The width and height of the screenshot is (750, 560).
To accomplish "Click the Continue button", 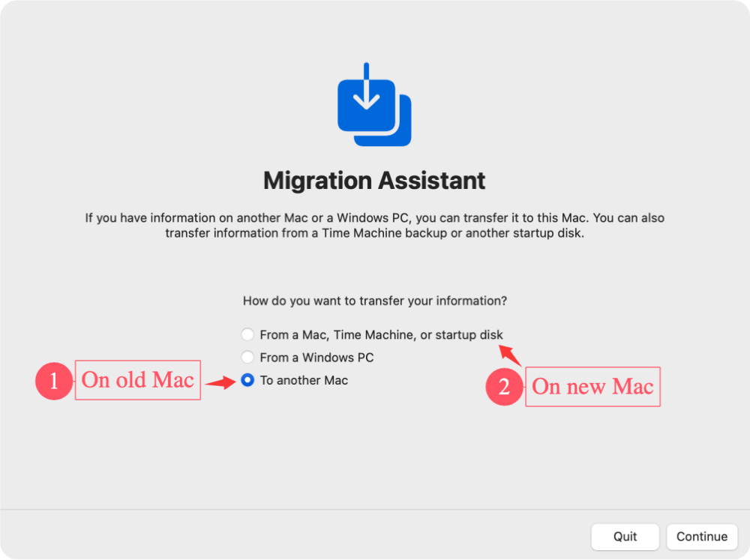I will pos(700,537).
